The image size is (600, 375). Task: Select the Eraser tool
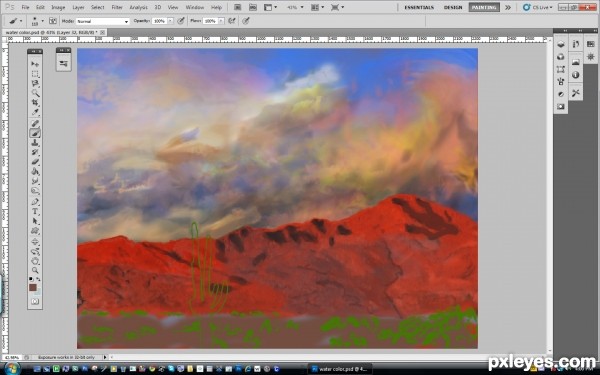point(35,162)
